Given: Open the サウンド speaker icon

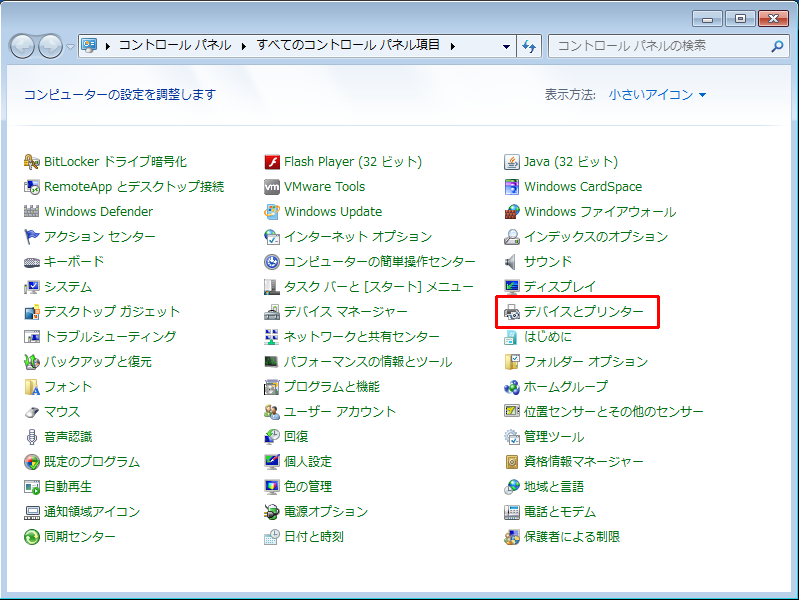Looking at the screenshot, I should (x=512, y=262).
